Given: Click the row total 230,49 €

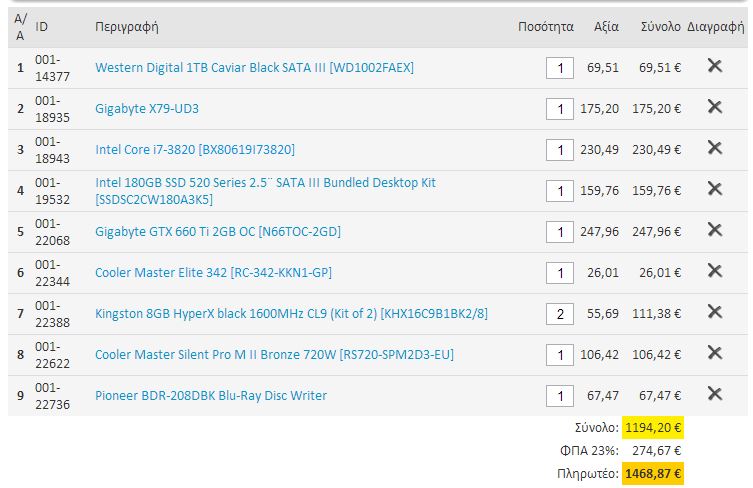Looking at the screenshot, I should tap(656, 150).
